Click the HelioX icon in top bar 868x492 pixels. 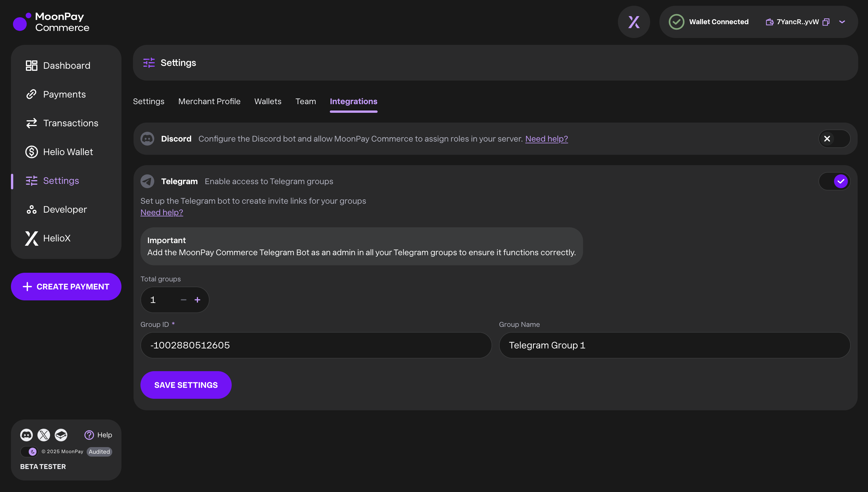[634, 22]
